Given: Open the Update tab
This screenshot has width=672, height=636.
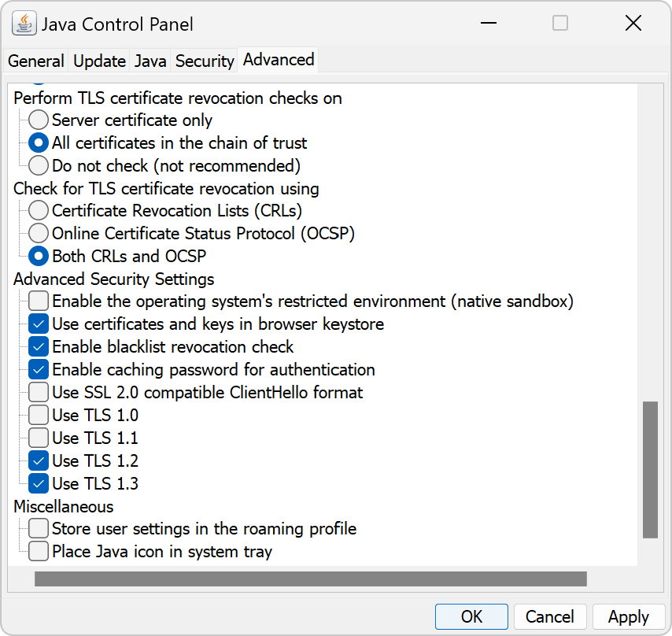Looking at the screenshot, I should tap(98, 61).
